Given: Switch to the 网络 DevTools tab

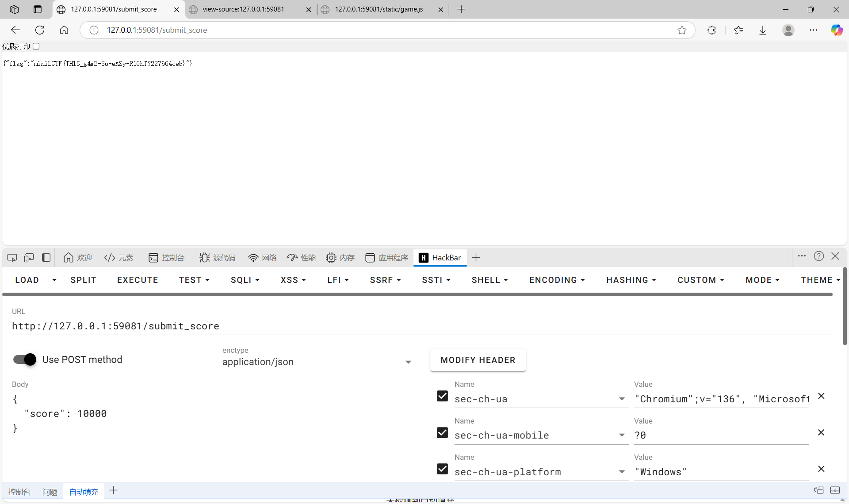Looking at the screenshot, I should (x=262, y=258).
